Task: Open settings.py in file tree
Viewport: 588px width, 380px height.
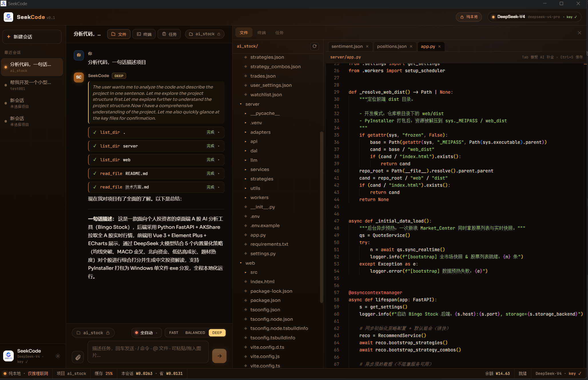Action: (263, 254)
